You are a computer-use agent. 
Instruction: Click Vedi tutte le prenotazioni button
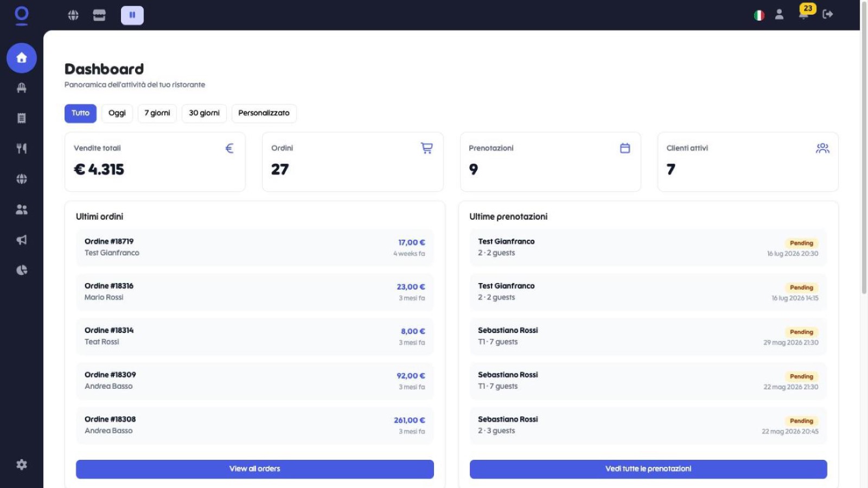click(x=648, y=469)
